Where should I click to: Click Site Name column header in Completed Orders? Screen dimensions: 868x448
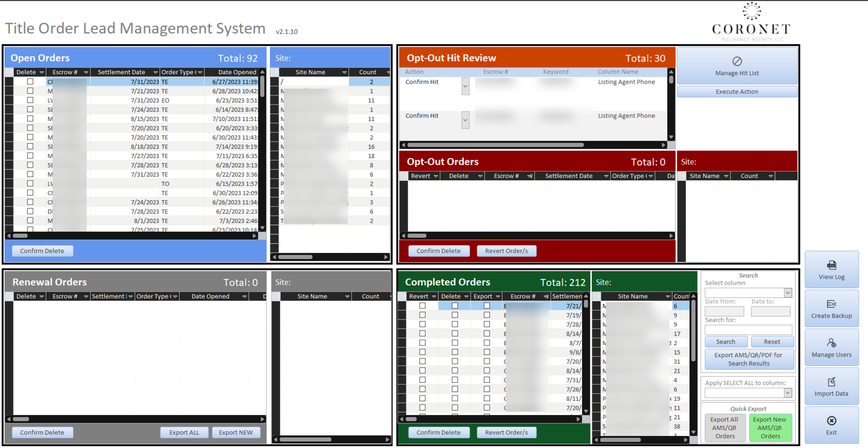coord(632,296)
